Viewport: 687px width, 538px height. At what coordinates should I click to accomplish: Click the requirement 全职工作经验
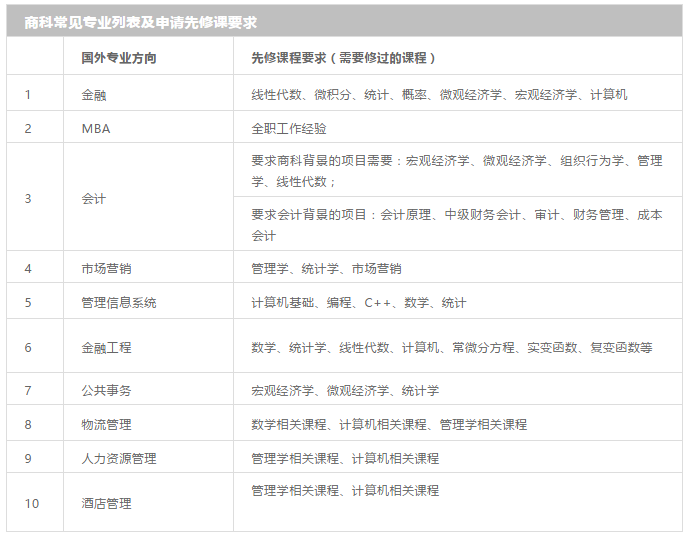pos(289,128)
